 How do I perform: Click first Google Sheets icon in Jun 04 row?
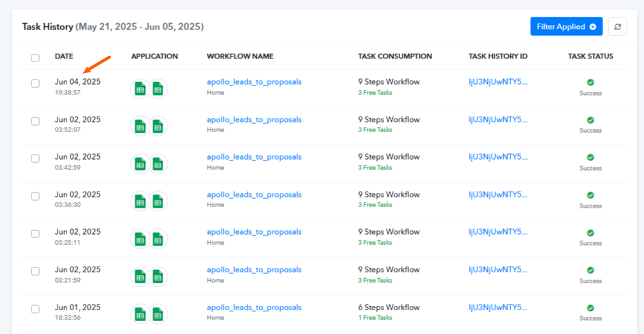click(140, 89)
